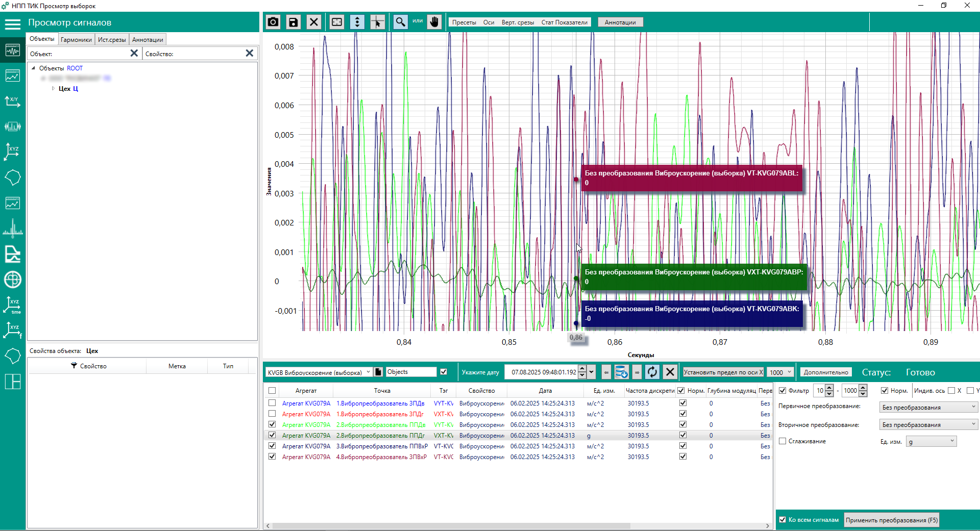Check the row 1.Вибропреобразователь ЗПДв
Image resolution: width=980 pixels, height=531 pixels.
pyautogui.click(x=272, y=403)
